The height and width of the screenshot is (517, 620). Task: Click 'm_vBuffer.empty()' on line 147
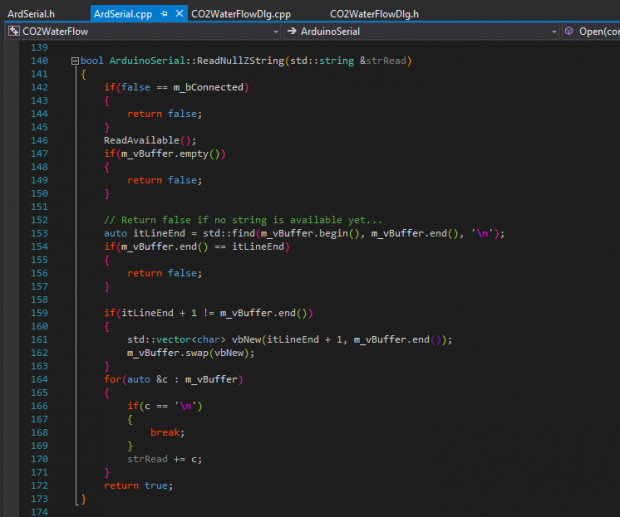[171, 154]
